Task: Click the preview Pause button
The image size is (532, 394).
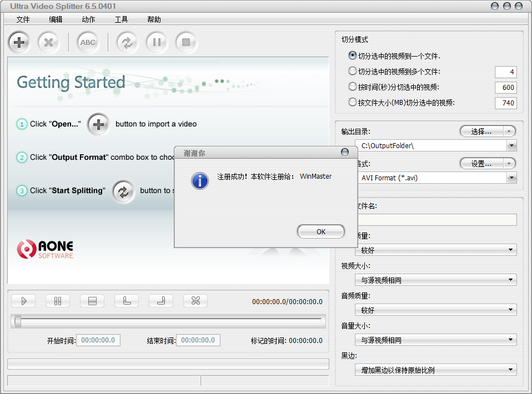Action: click(58, 301)
